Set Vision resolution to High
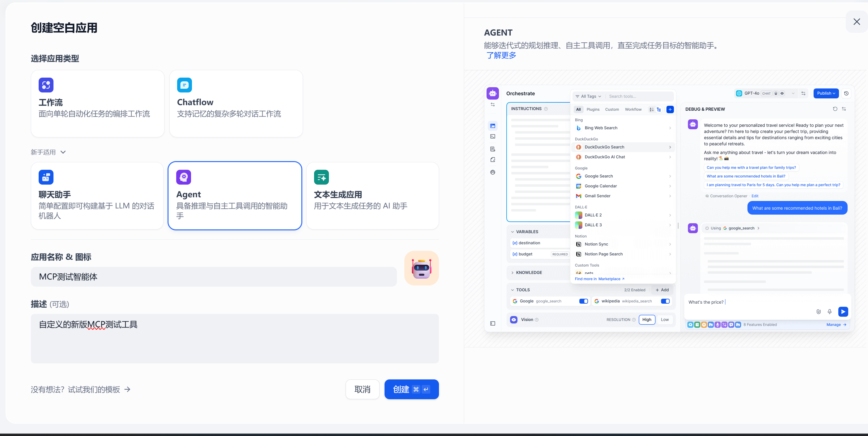Screen dimensions: 868x436 tap(647, 320)
